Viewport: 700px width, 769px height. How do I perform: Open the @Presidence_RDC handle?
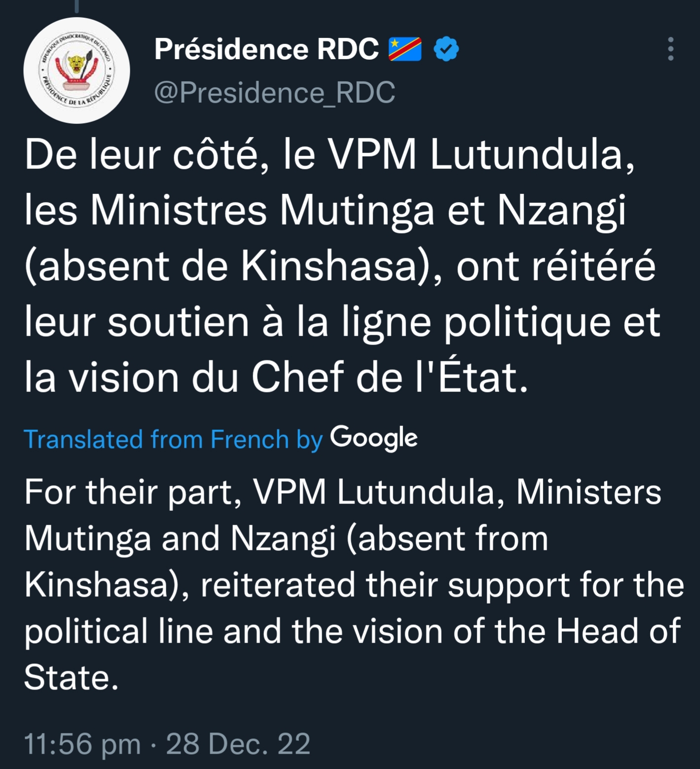[275, 92]
